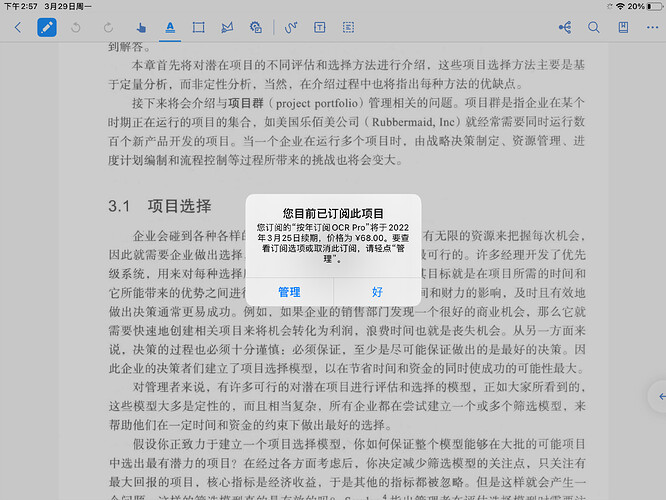The width and height of the screenshot is (666, 500).
Task: Tap the 管理 button in dialog
Action: tap(289, 292)
